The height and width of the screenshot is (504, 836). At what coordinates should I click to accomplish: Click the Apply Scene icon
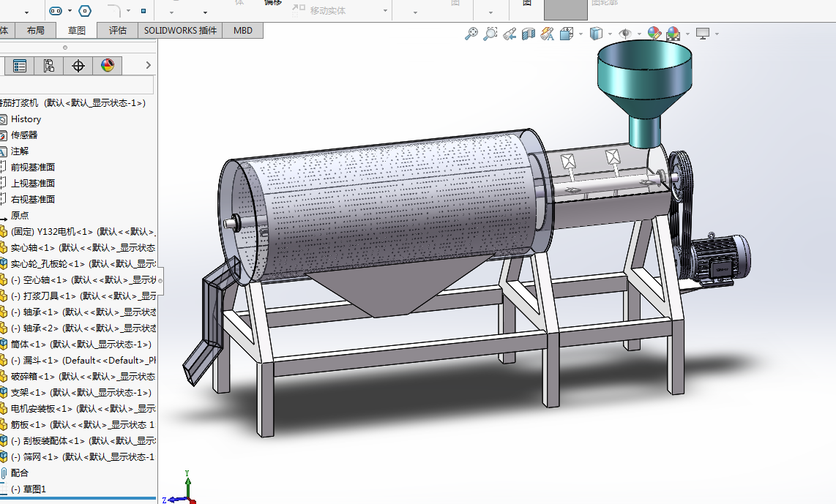click(673, 34)
